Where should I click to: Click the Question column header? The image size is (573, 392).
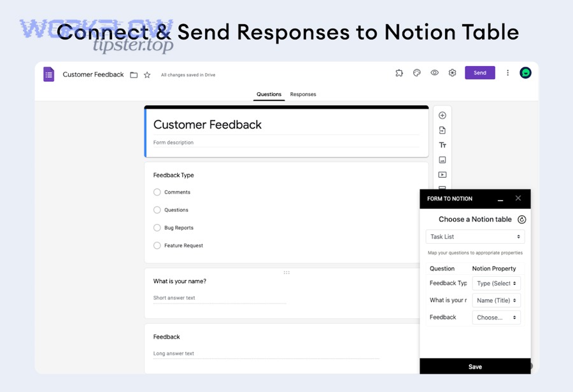click(442, 269)
